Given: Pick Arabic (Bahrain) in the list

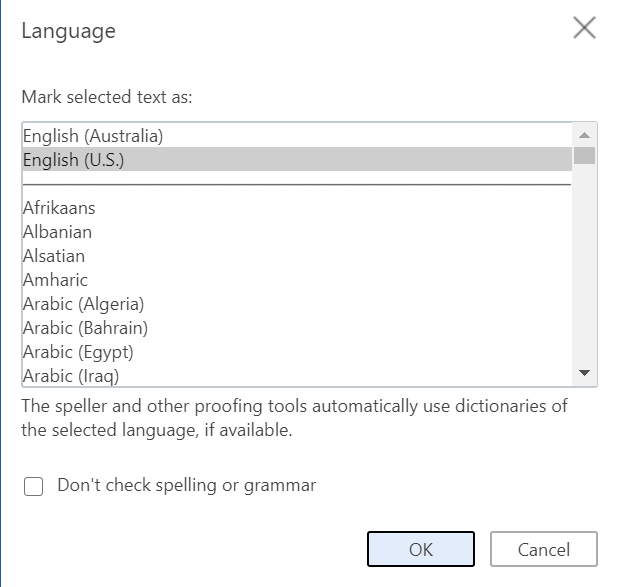Looking at the screenshot, I should [x=85, y=328].
